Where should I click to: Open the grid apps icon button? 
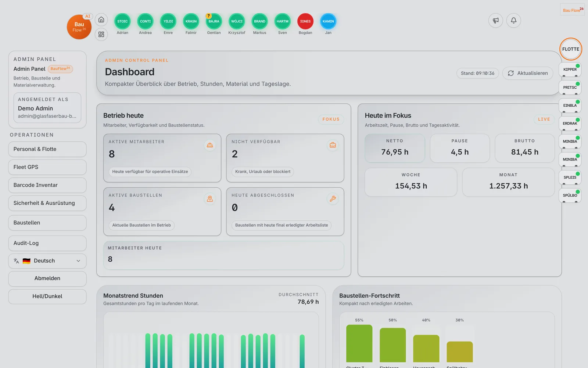[x=101, y=35]
